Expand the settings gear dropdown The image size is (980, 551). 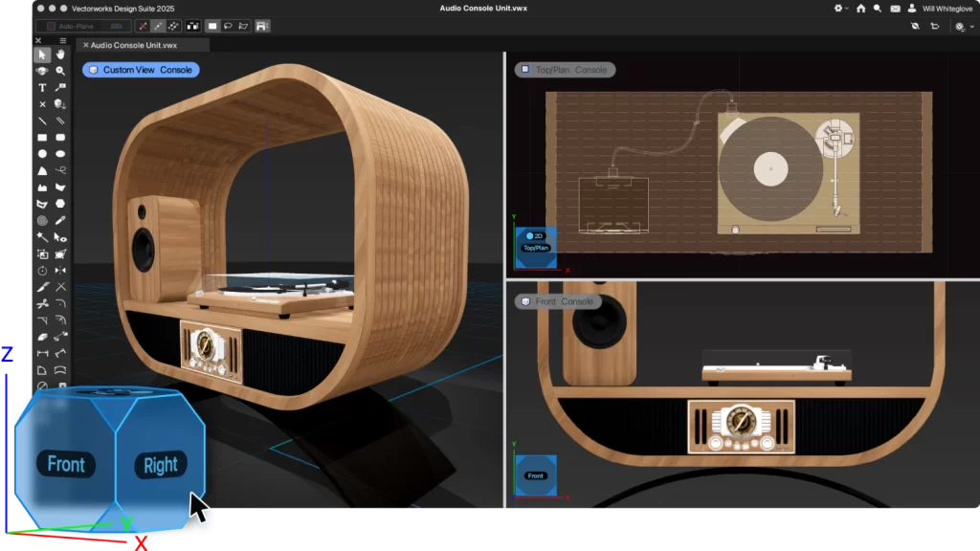[840, 9]
